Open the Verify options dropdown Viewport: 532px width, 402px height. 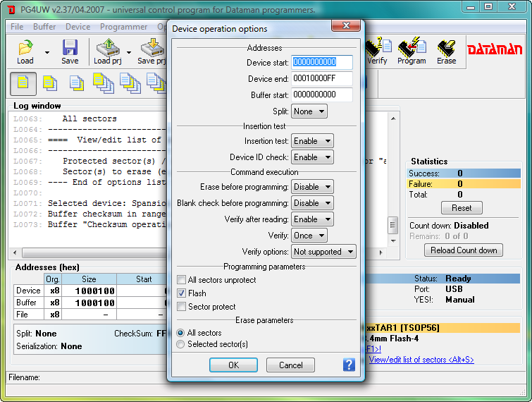[x=323, y=252]
